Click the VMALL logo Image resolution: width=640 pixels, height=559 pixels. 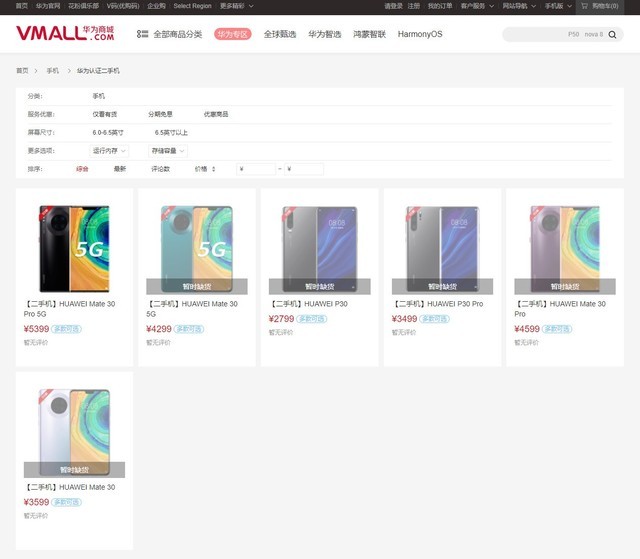click(65, 34)
